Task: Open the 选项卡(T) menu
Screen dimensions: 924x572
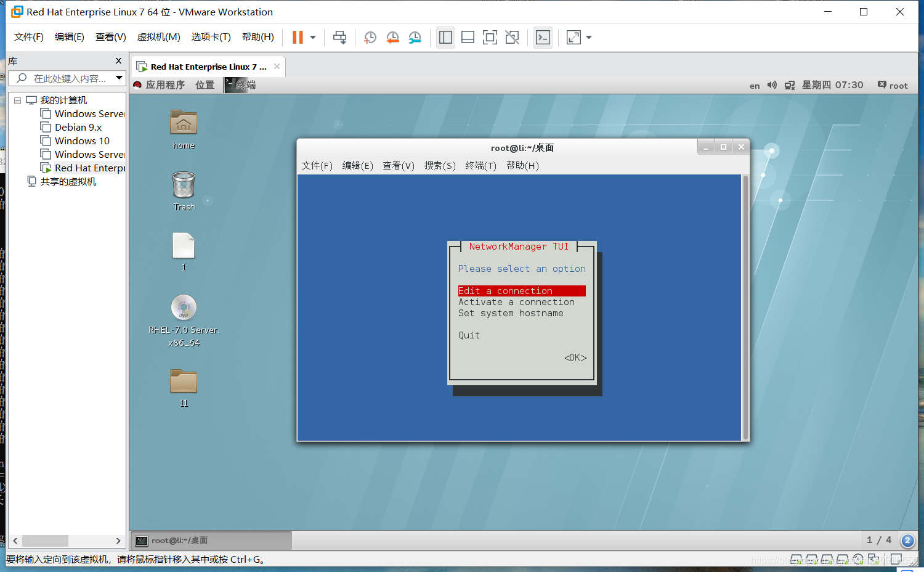Action: tap(211, 37)
